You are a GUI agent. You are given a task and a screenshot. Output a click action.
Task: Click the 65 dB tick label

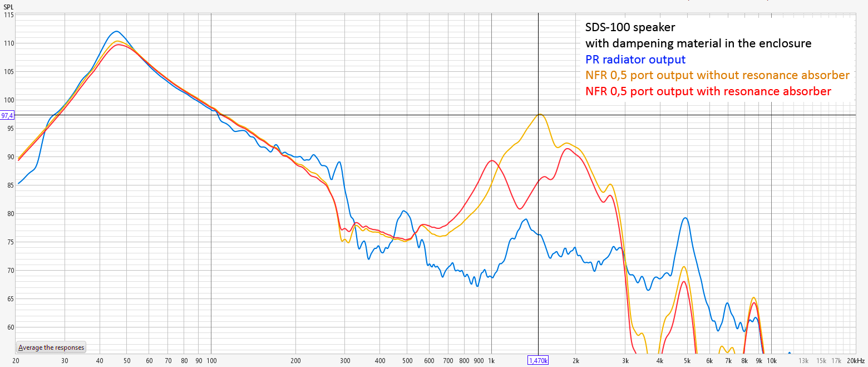[10, 299]
